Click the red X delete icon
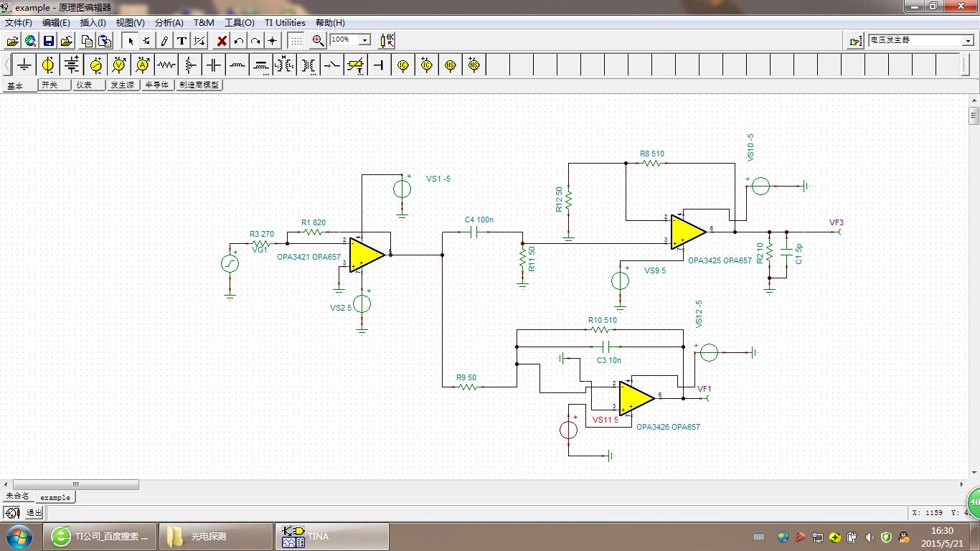The image size is (980, 551). (222, 41)
